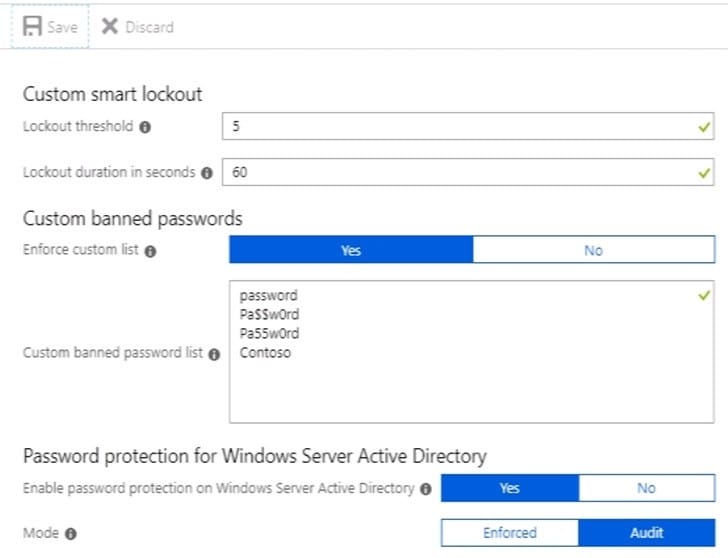Click info icon next to Lockout duration in seconds
Image resolution: width=728 pixels, height=558 pixels.
tap(207, 173)
